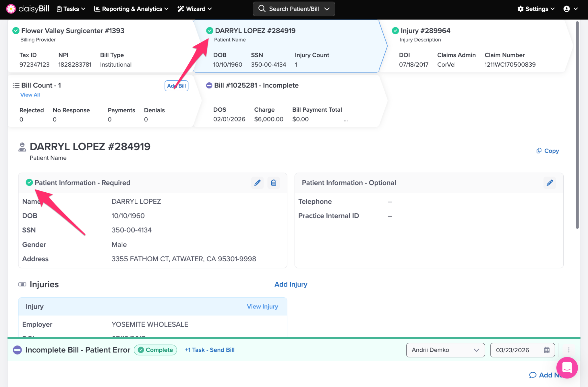This screenshot has width=588, height=387.
Task: Click the daisyBill flower logo
Action: tap(11, 9)
